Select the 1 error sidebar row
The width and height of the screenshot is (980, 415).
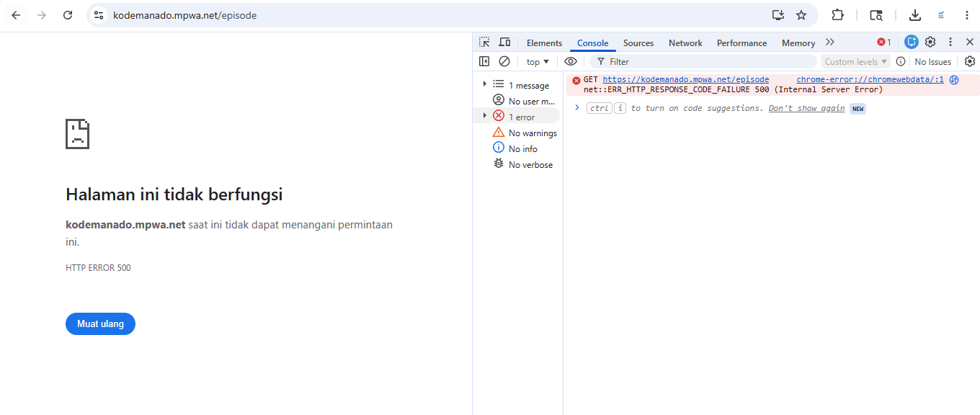coord(517,117)
